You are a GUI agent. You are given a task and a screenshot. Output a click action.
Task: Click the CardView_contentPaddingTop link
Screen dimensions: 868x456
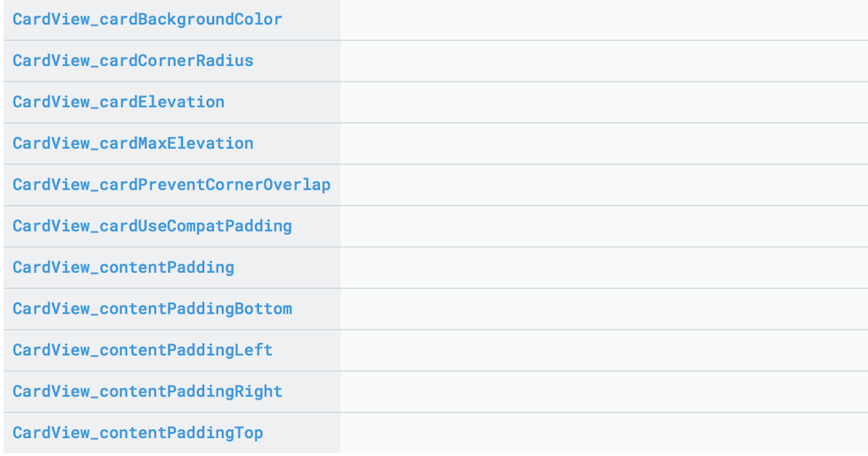coord(138,433)
